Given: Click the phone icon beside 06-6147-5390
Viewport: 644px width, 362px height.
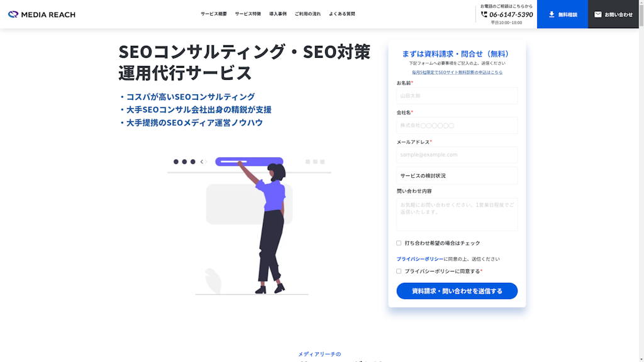Looking at the screenshot, I should (x=484, y=14).
